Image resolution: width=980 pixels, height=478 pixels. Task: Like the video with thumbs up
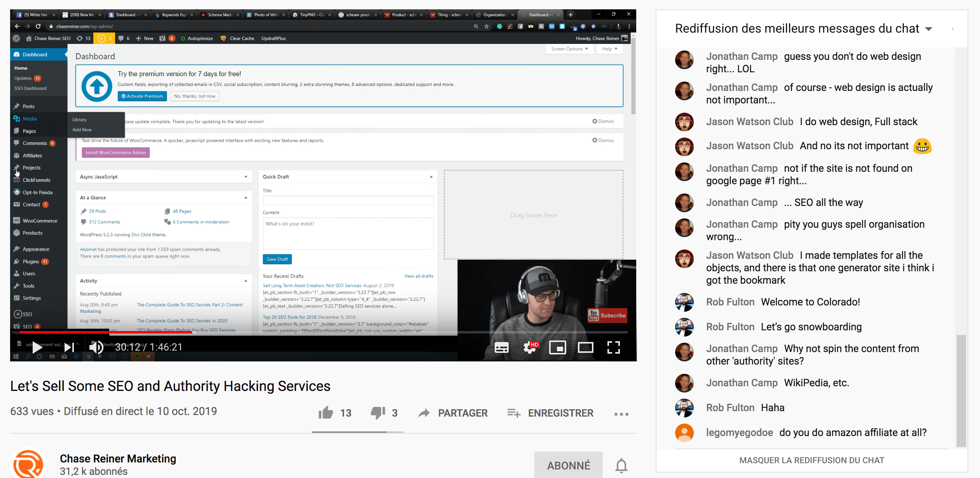coord(326,413)
